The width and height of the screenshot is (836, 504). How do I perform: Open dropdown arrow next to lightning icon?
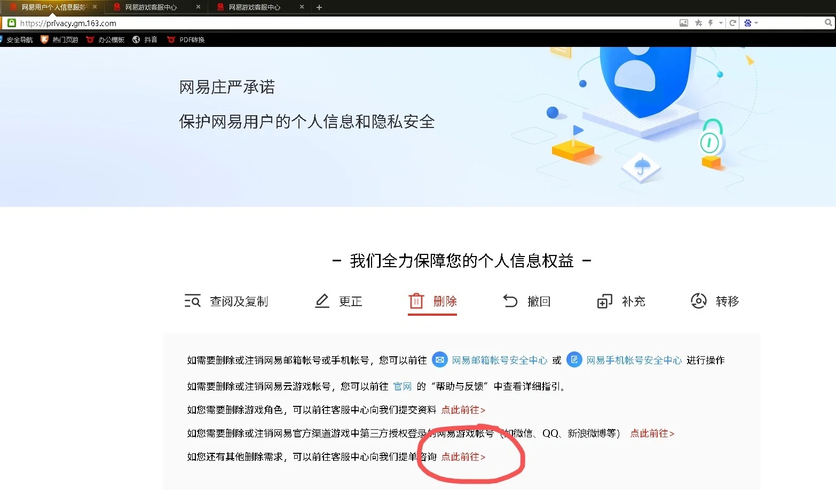point(721,23)
